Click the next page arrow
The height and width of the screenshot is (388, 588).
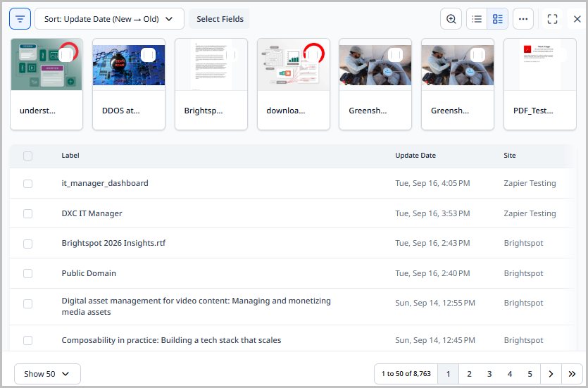coord(551,374)
